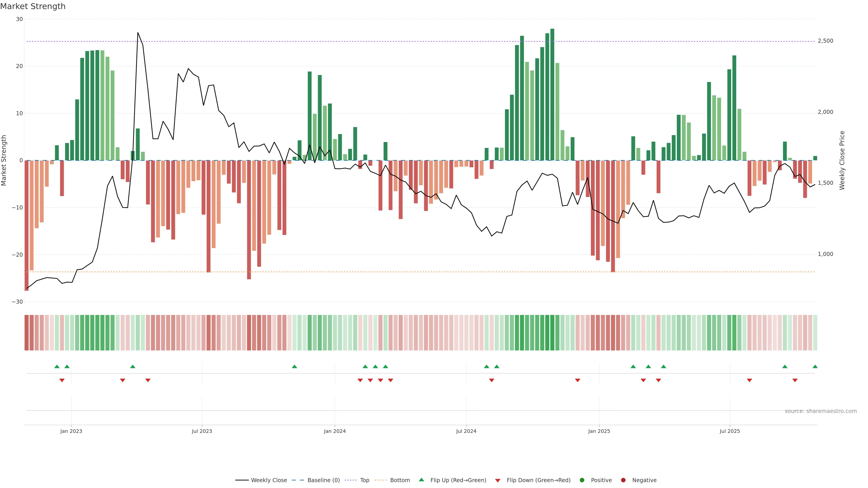Viewport: 868px width, 488px height.
Task: Click darkest green heat-strip cell near late 2024
Action: [x=552, y=333]
